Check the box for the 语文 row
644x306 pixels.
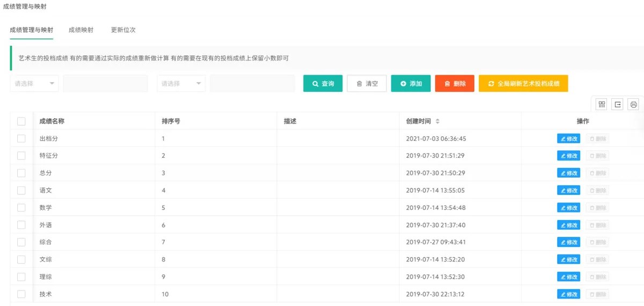click(21, 190)
